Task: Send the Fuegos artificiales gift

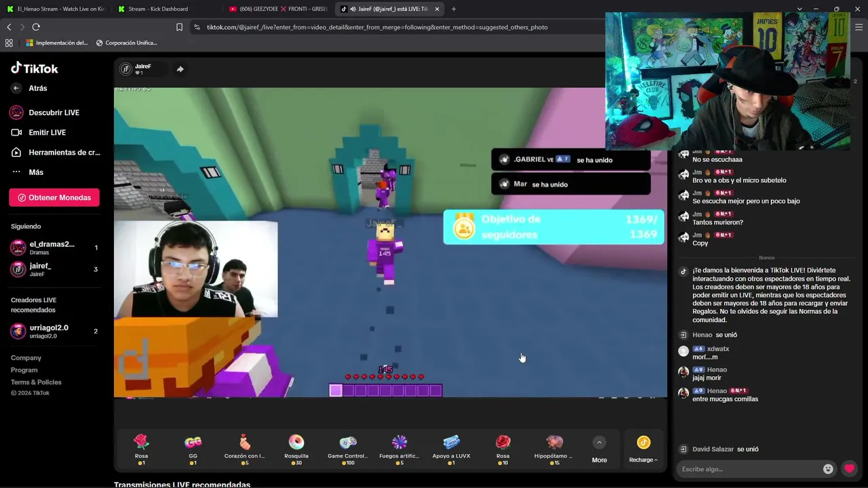Action: coord(399,449)
